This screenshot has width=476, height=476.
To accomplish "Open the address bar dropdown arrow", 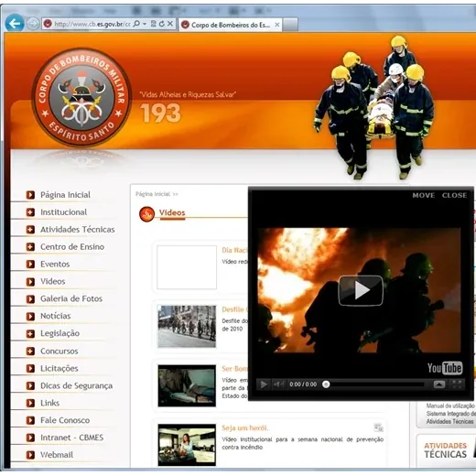I will tap(145, 24).
